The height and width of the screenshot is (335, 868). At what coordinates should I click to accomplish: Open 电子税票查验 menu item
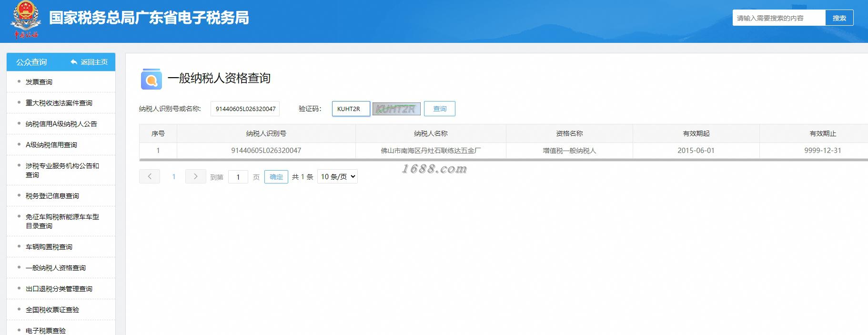click(46, 330)
